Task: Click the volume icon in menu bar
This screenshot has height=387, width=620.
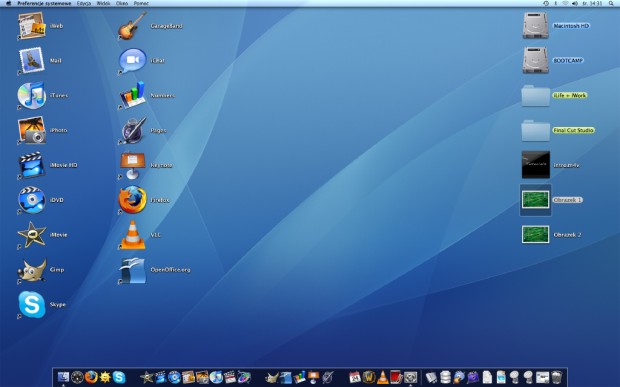Action: [x=575, y=3]
